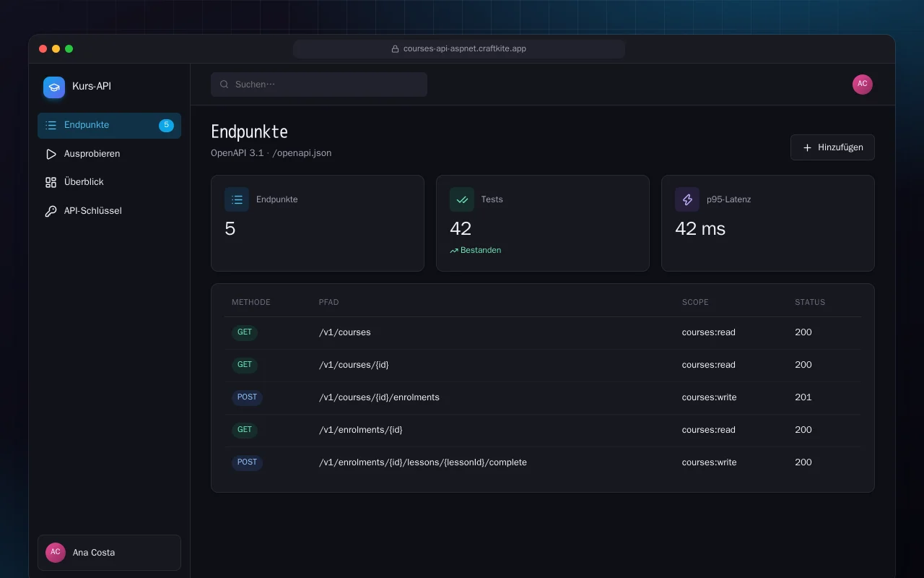Viewport: 924px width, 578px height.
Task: Click the magnifier icon in search bar
Action: (x=225, y=85)
